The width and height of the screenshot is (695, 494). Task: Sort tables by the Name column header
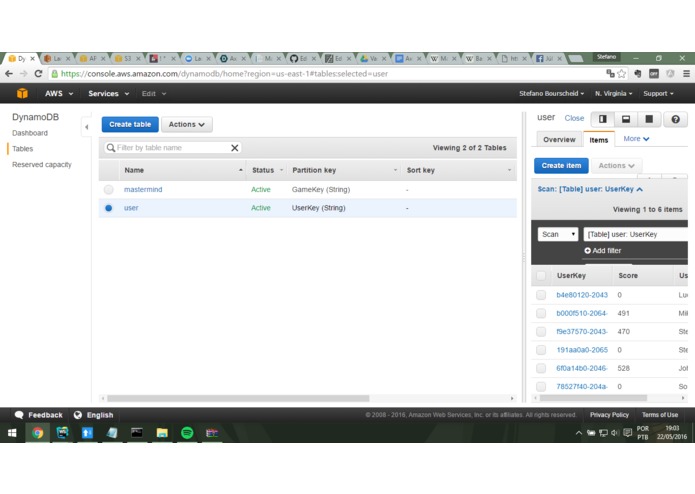[x=183, y=170]
